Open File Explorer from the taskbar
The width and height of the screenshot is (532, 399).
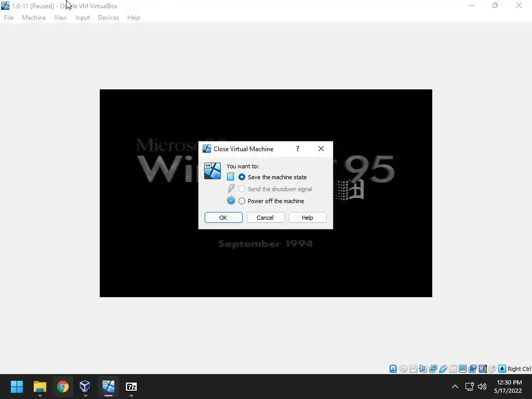click(39, 387)
